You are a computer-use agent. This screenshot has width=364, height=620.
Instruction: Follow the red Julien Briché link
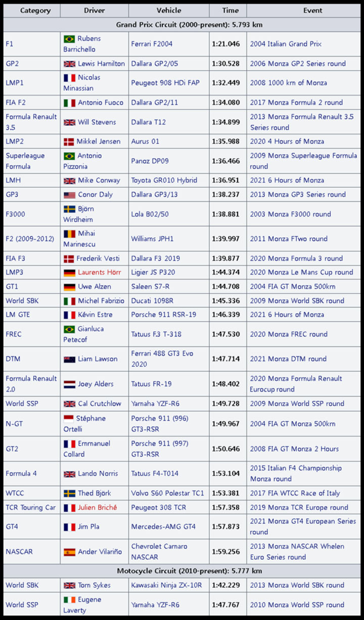98,507
